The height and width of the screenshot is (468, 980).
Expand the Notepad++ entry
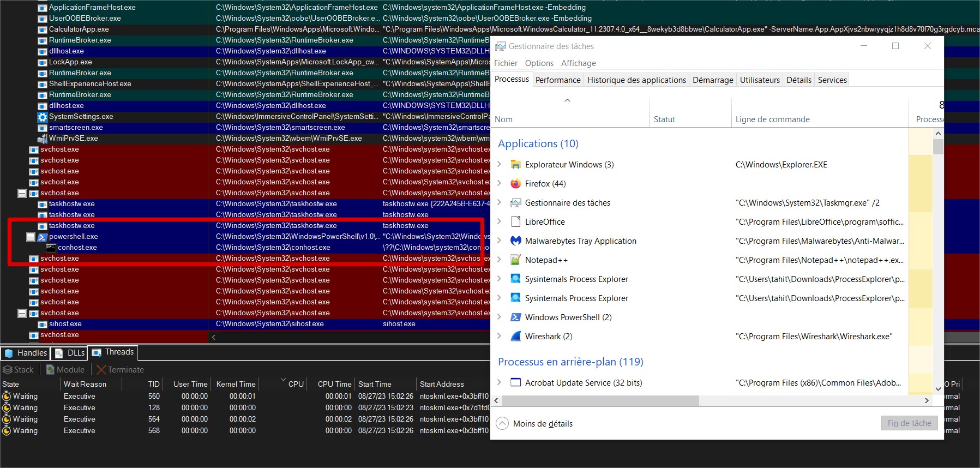[499, 260]
